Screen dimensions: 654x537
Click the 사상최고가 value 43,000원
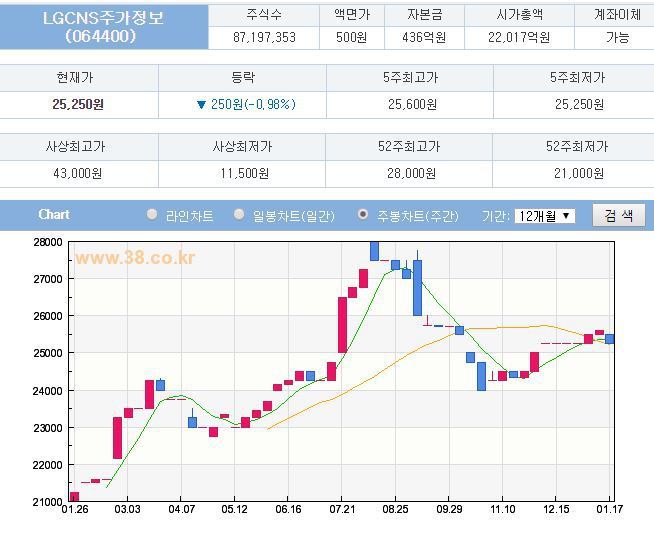[78, 173]
